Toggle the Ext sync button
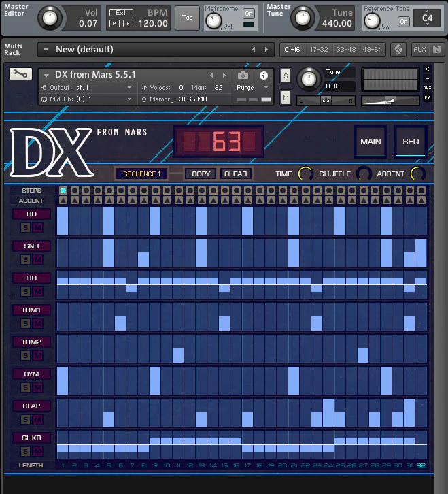448x494 pixels. (121, 13)
